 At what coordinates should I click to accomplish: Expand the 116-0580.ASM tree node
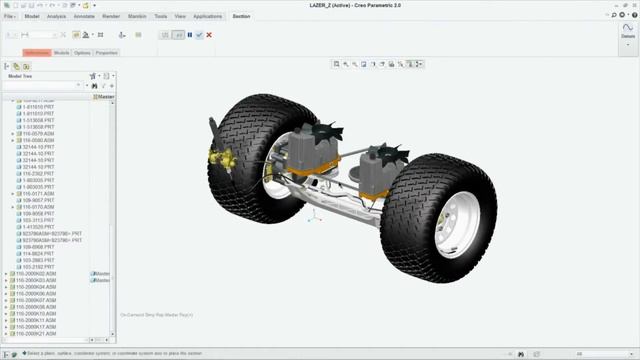coord(13,140)
